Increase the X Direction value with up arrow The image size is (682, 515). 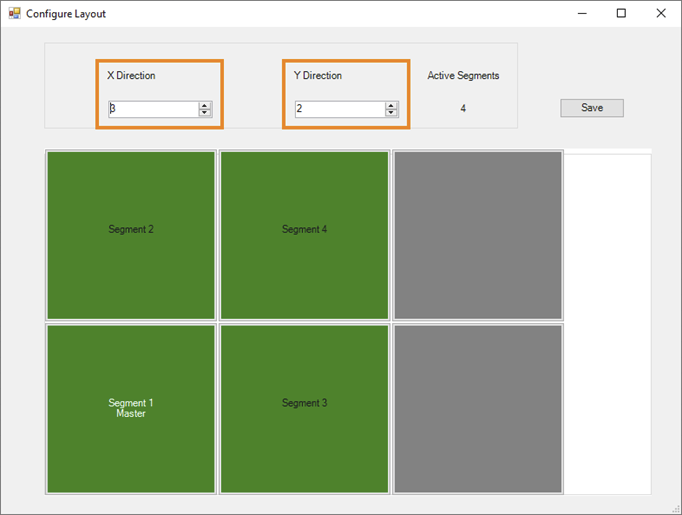[x=205, y=105]
